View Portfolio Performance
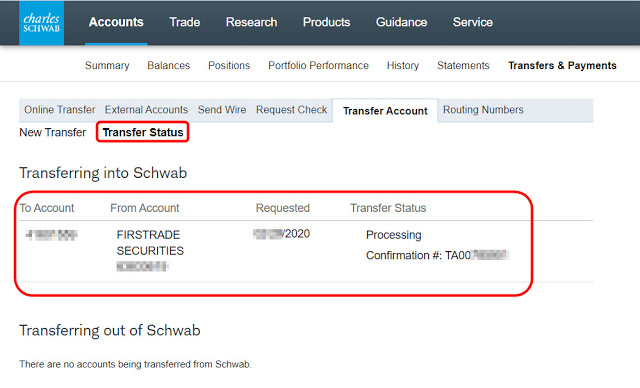 coord(318,66)
